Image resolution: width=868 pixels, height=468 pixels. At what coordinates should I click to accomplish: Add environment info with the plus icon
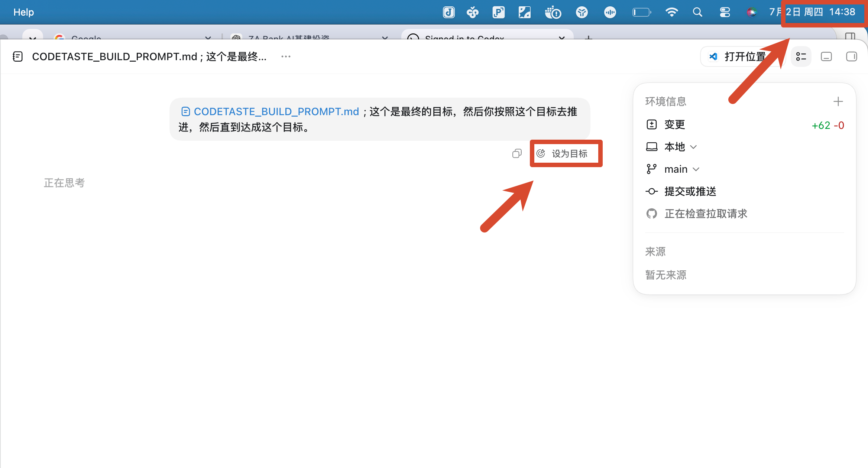coord(838,101)
